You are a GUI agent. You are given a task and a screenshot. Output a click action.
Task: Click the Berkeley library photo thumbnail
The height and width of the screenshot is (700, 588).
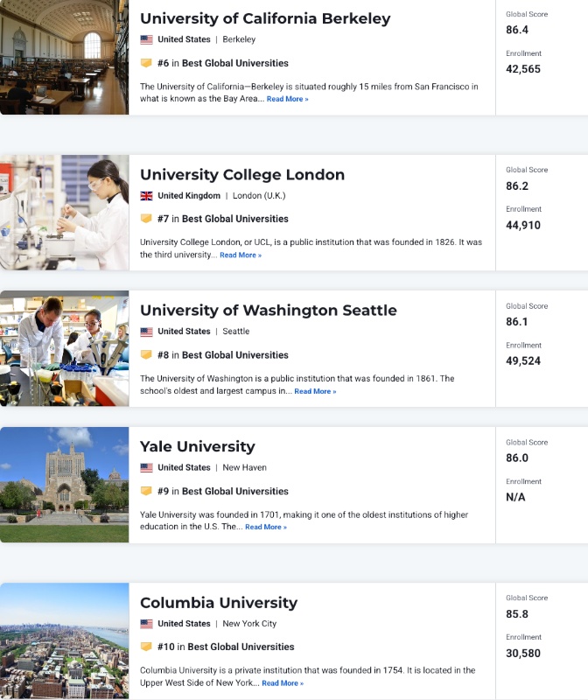point(64,57)
